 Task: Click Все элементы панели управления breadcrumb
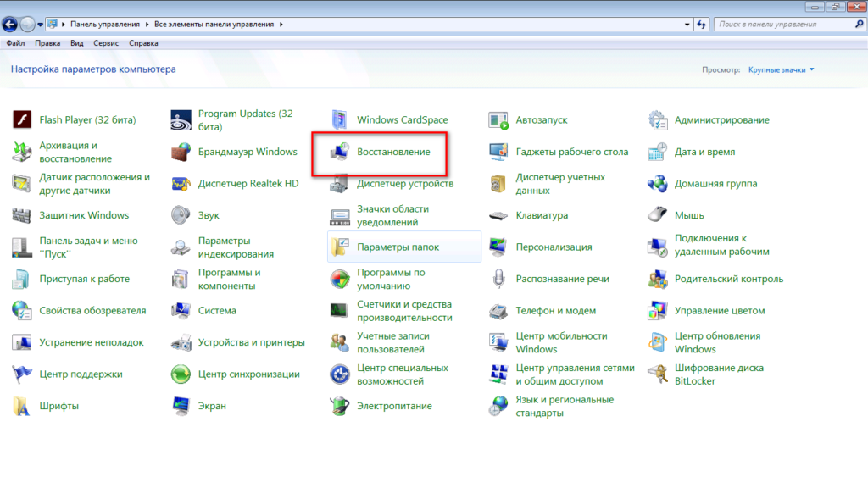point(214,25)
